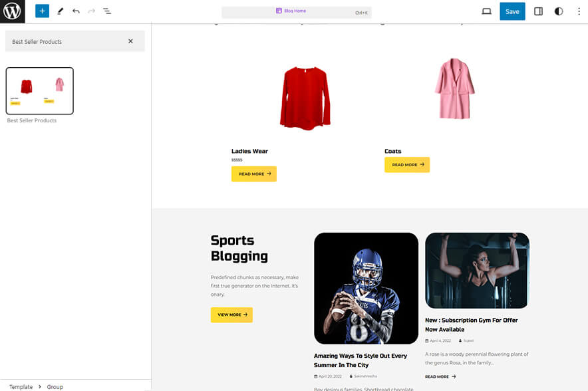Open the block inserter with the plus icon
Viewport: 588px width, 391px height.
41,11
